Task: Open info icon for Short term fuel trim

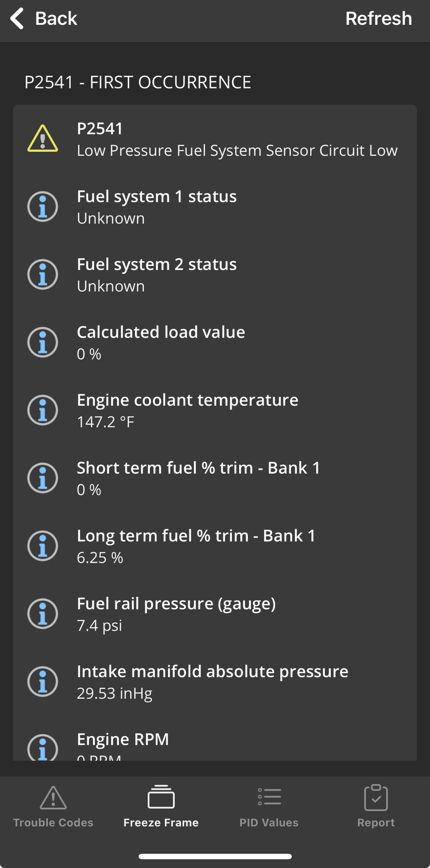Action: point(43,478)
